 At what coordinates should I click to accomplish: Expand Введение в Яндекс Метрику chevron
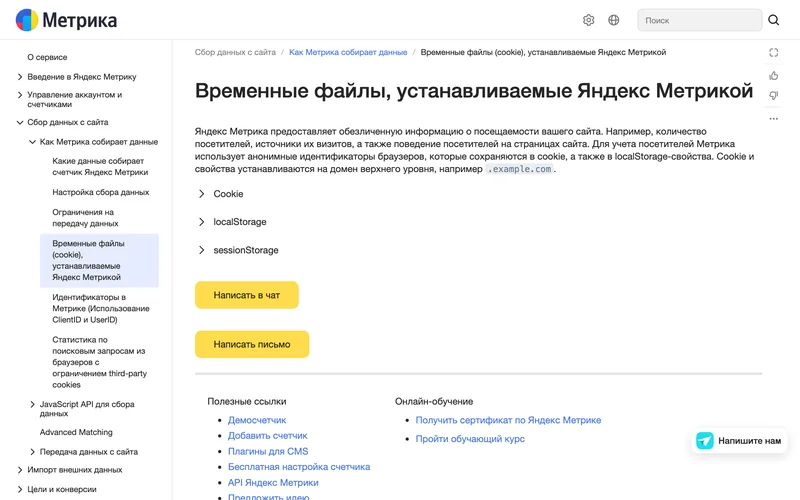coord(20,77)
